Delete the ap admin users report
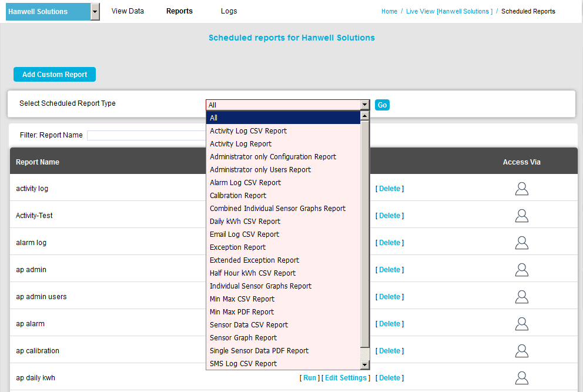Screen dimensions: 583x392 [x=389, y=297]
